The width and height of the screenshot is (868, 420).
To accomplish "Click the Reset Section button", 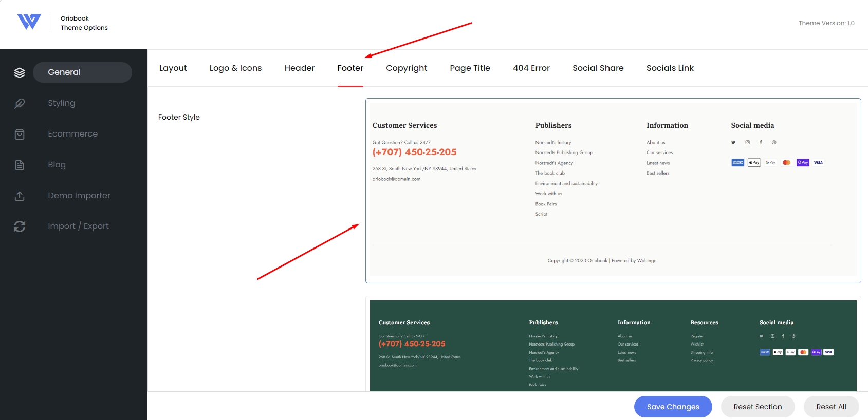I will click(x=758, y=407).
